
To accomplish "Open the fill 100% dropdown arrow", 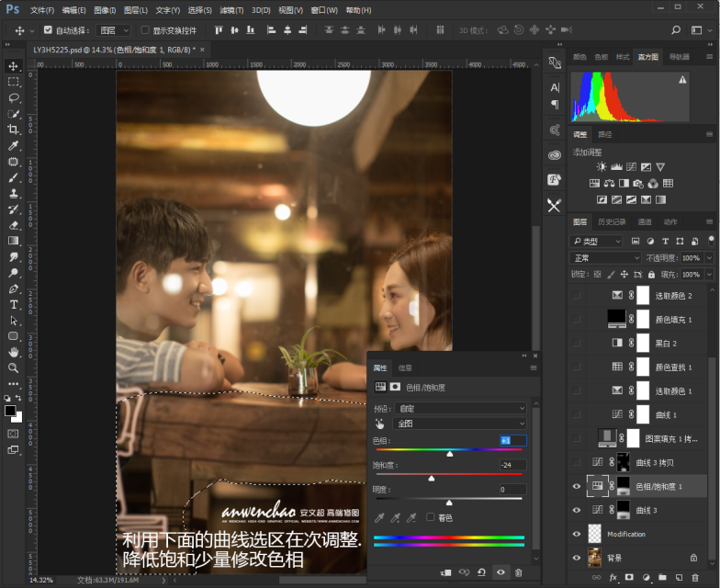I will click(x=709, y=275).
